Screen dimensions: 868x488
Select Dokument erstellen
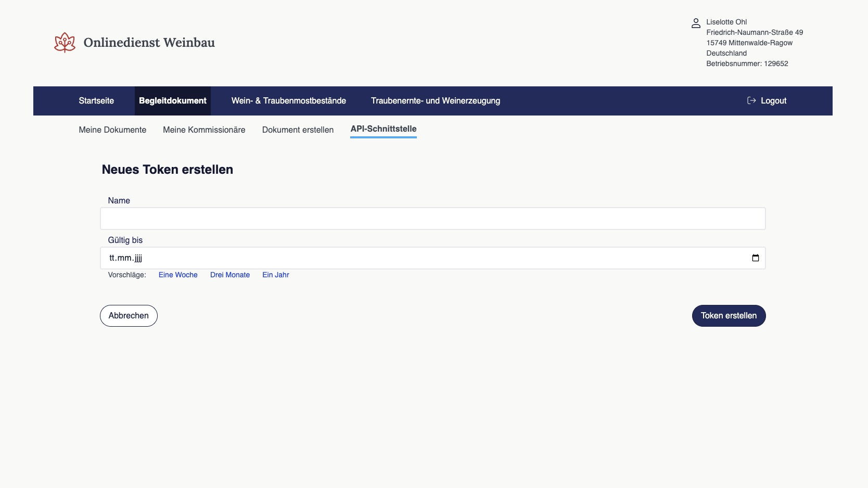(x=298, y=130)
